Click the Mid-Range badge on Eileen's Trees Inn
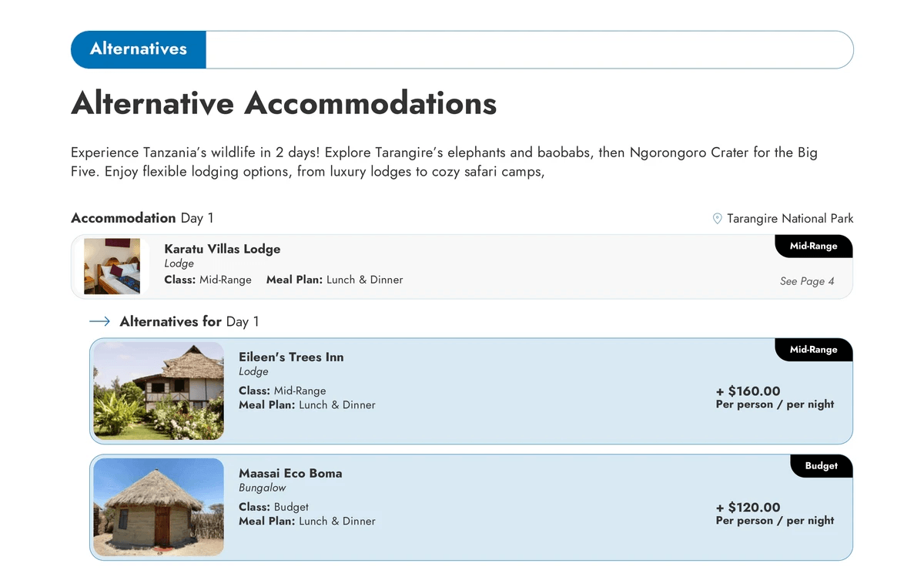The width and height of the screenshot is (924, 587). 813,350
